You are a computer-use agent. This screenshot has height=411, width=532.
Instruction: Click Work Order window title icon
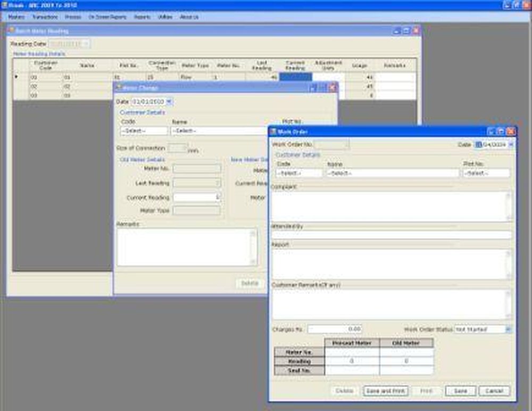point(273,131)
